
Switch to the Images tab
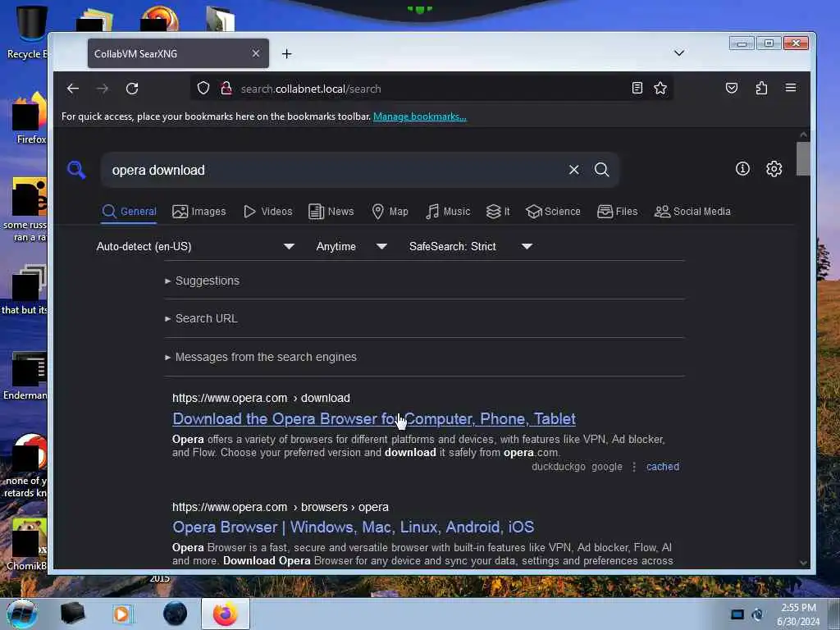pos(199,212)
